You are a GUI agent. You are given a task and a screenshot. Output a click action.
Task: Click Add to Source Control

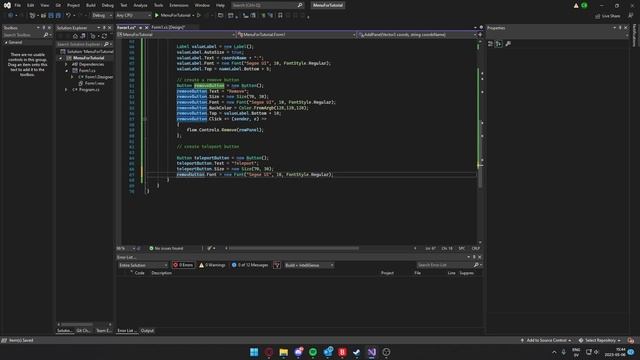coord(546,340)
